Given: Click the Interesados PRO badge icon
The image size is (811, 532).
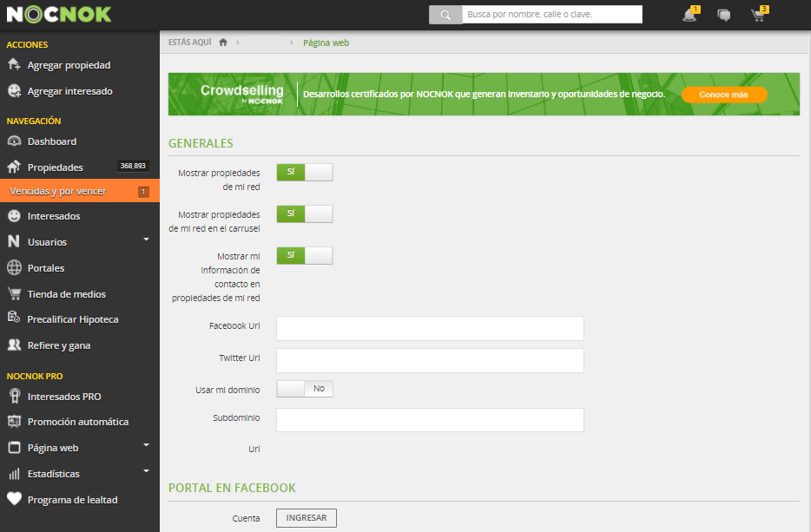Looking at the screenshot, I should [x=15, y=396].
